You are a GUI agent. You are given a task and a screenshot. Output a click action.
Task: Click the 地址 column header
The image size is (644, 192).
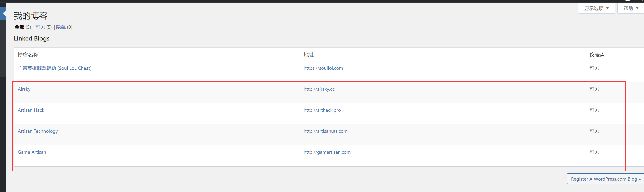(309, 55)
